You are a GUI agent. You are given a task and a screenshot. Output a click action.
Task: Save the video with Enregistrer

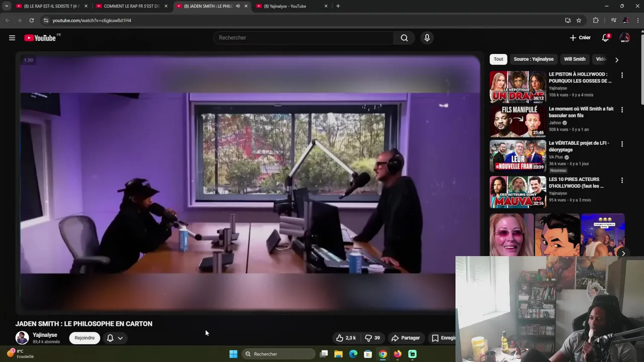click(443, 338)
